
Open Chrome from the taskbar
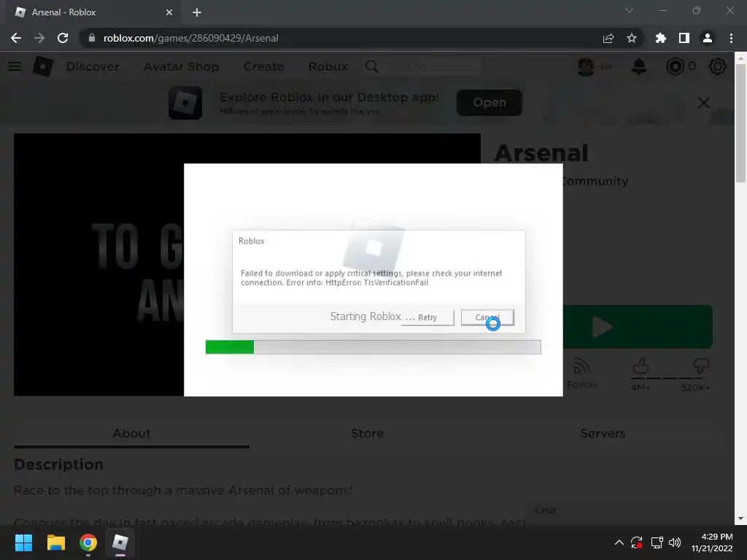tap(88, 542)
